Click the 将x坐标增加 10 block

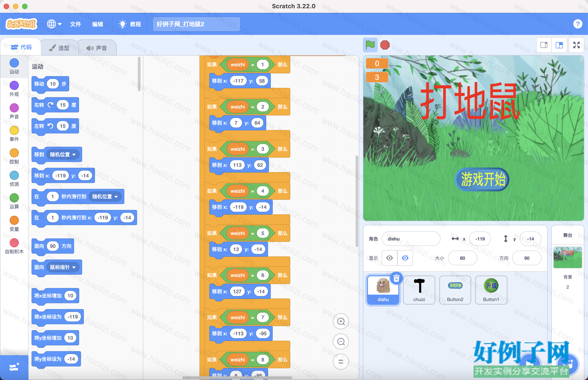[x=55, y=296]
